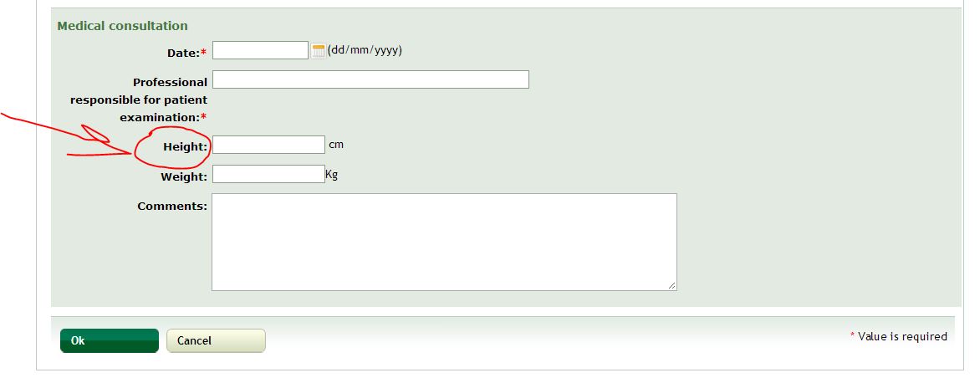Click the Comments label
Viewport: 980px width, 383px height.
coord(172,207)
